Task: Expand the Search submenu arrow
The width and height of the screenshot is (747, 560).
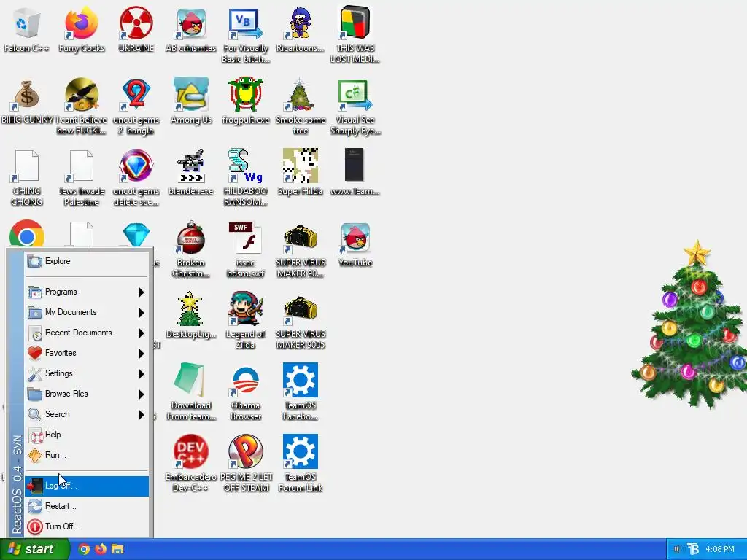Action: point(141,415)
